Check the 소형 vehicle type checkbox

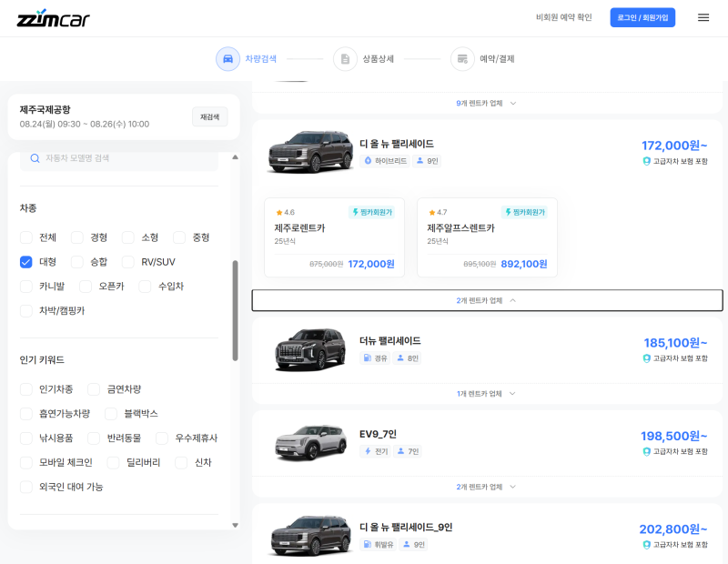pyautogui.click(x=128, y=237)
